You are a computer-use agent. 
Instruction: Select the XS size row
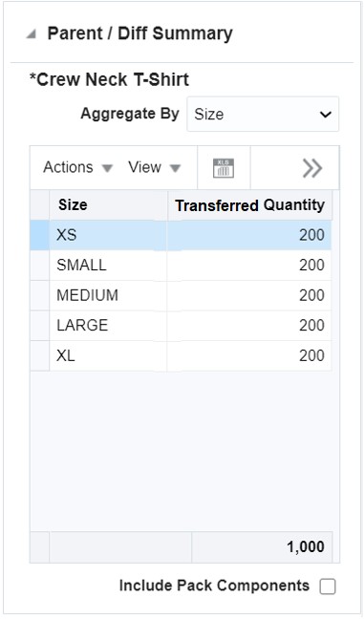(x=181, y=235)
